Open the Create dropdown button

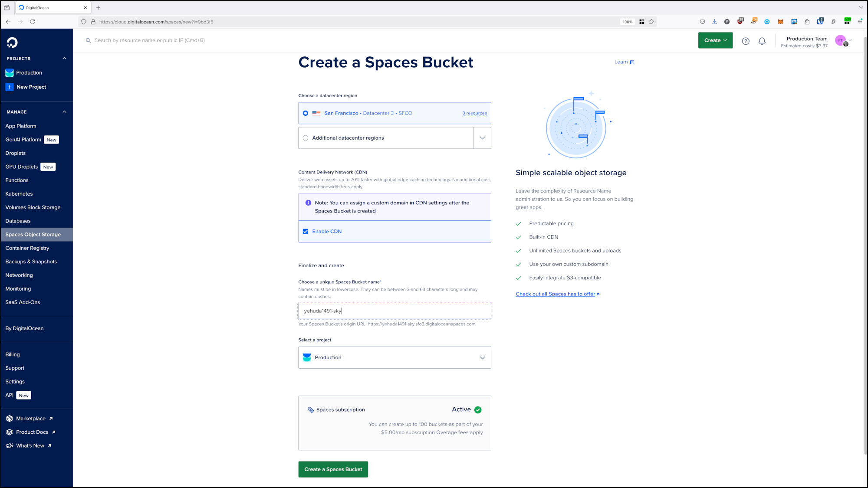715,40
